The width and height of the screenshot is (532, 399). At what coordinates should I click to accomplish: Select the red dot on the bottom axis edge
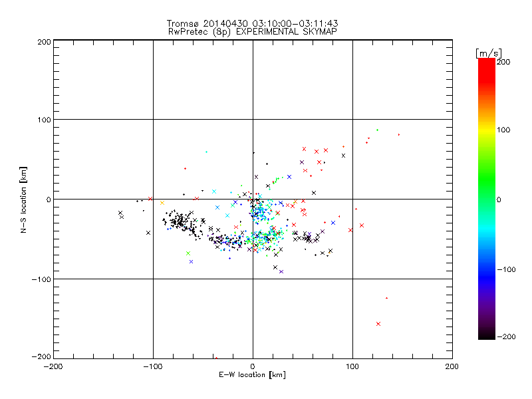[217, 358]
